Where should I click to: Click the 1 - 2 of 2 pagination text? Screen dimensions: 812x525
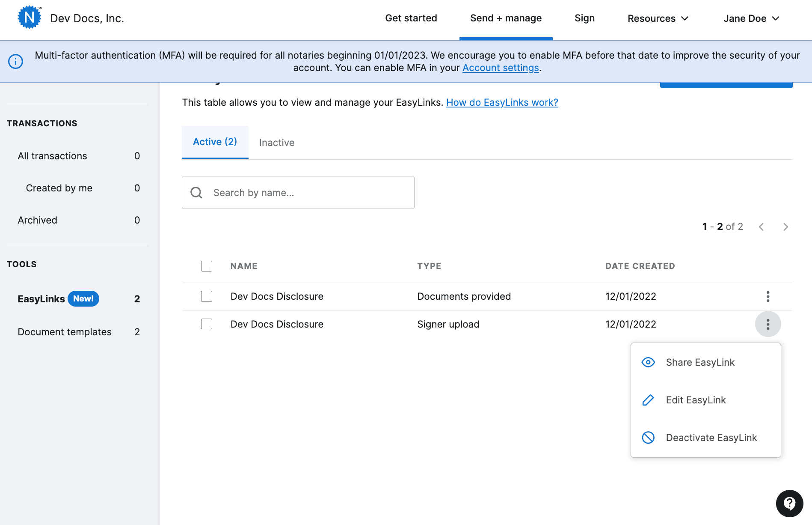tap(723, 227)
